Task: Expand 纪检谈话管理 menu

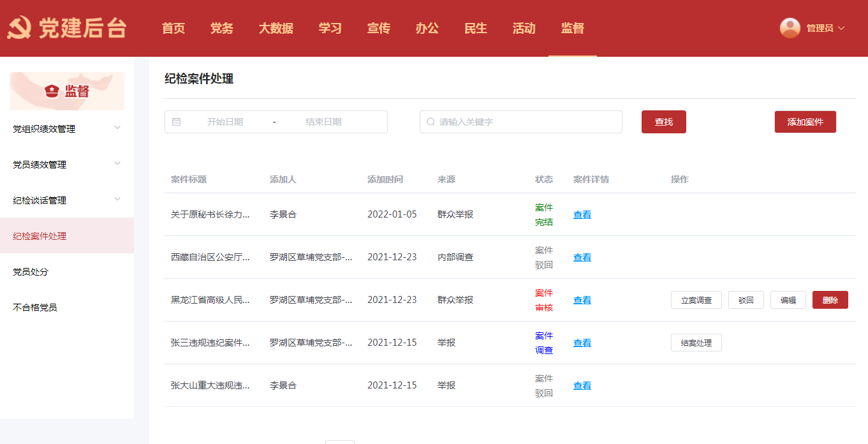Action: point(117,199)
